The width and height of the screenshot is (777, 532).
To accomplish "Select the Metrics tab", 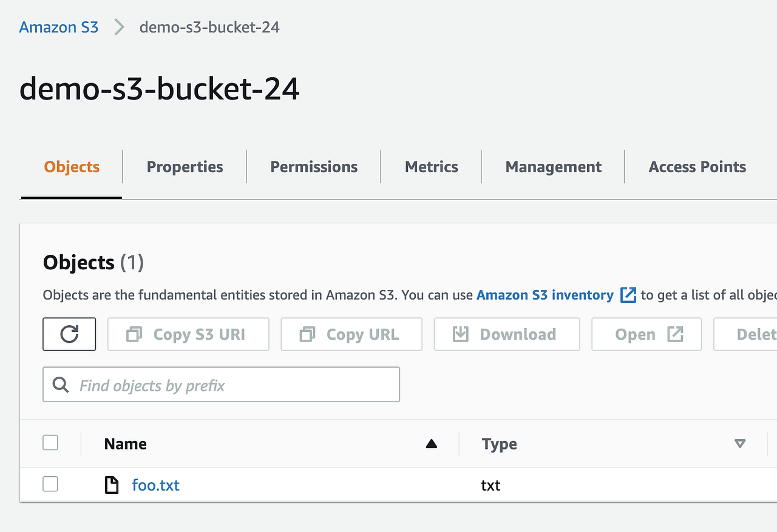I will pos(431,166).
